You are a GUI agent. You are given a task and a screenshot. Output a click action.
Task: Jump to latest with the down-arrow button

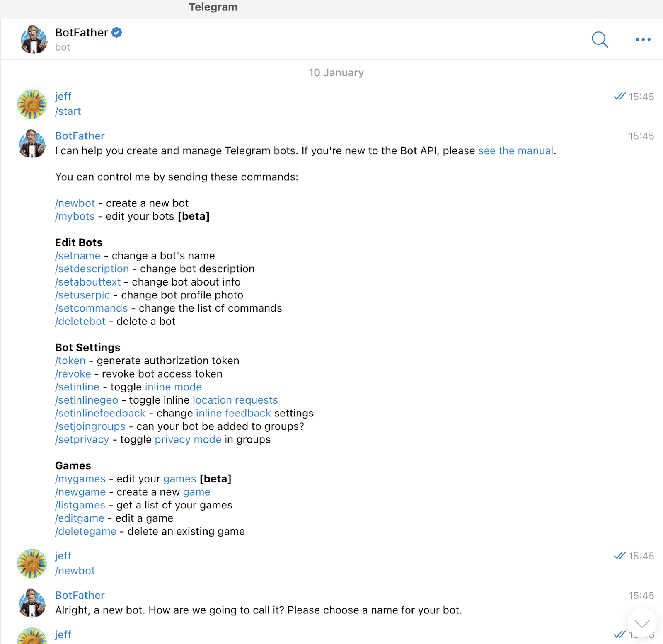pyautogui.click(x=642, y=623)
